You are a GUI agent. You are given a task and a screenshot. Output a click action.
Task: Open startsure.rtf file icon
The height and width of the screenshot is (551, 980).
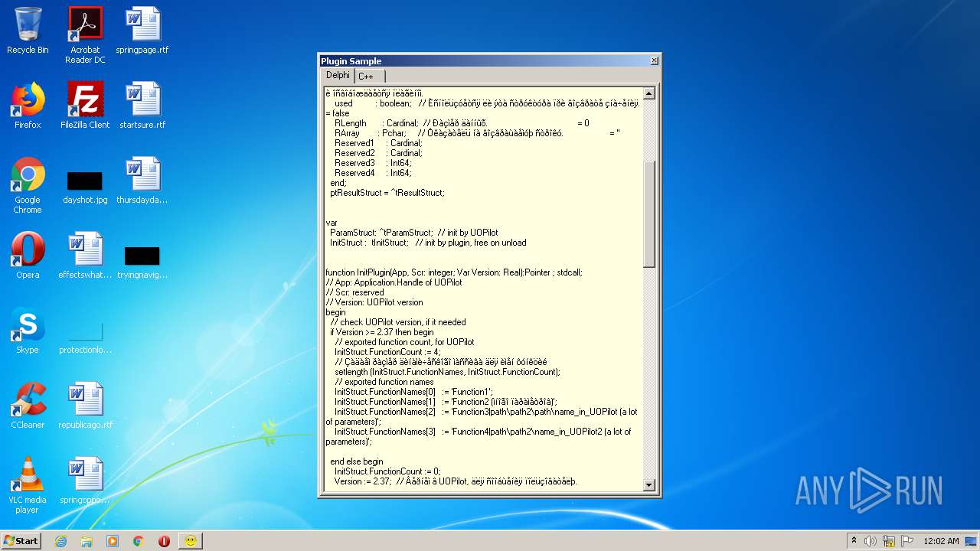click(x=142, y=106)
